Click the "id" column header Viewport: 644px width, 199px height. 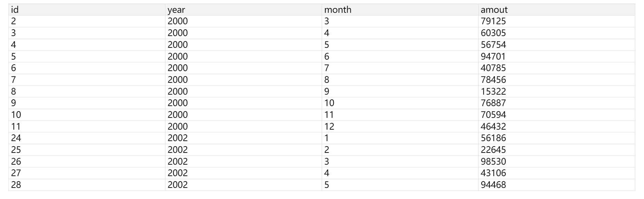pyautogui.click(x=15, y=10)
